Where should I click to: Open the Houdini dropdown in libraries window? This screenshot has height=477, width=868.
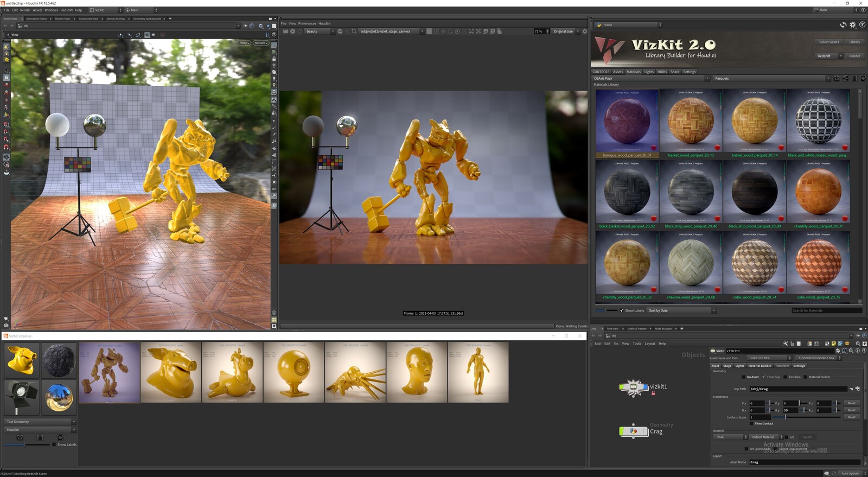coord(41,429)
